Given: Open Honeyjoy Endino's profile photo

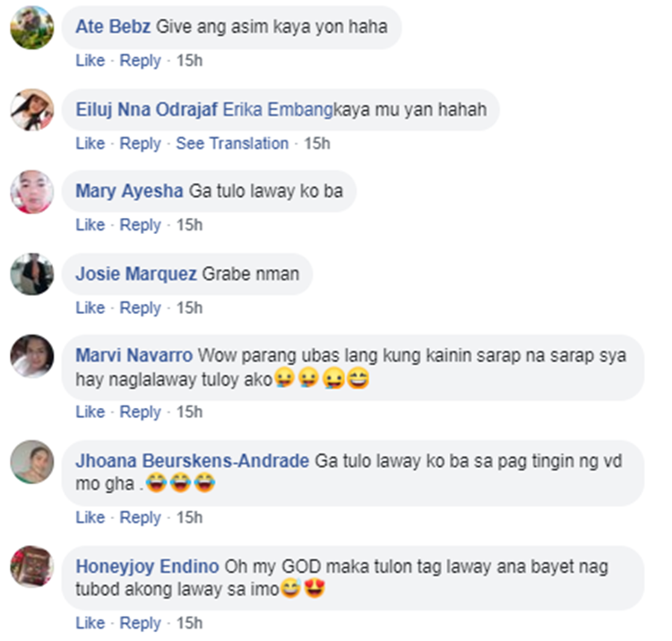Looking at the screenshot, I should pos(32,567).
